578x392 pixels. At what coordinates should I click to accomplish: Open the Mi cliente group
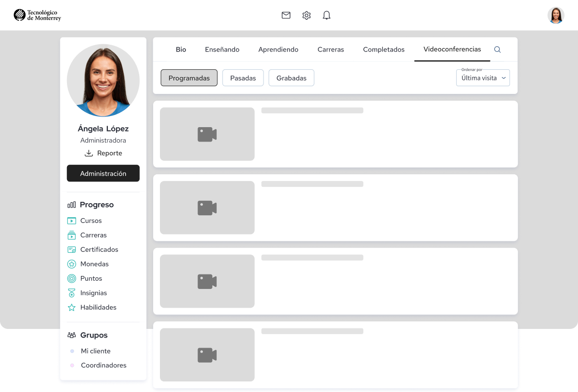pyautogui.click(x=96, y=351)
